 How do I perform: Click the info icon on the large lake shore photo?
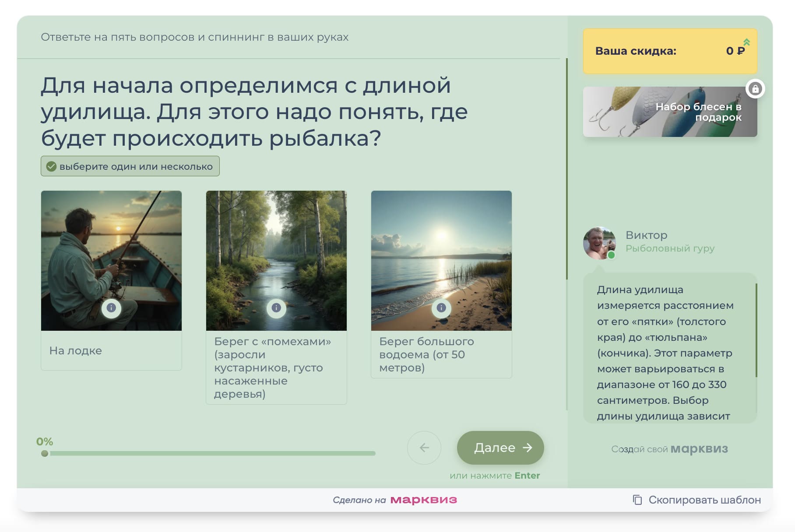pyautogui.click(x=441, y=308)
